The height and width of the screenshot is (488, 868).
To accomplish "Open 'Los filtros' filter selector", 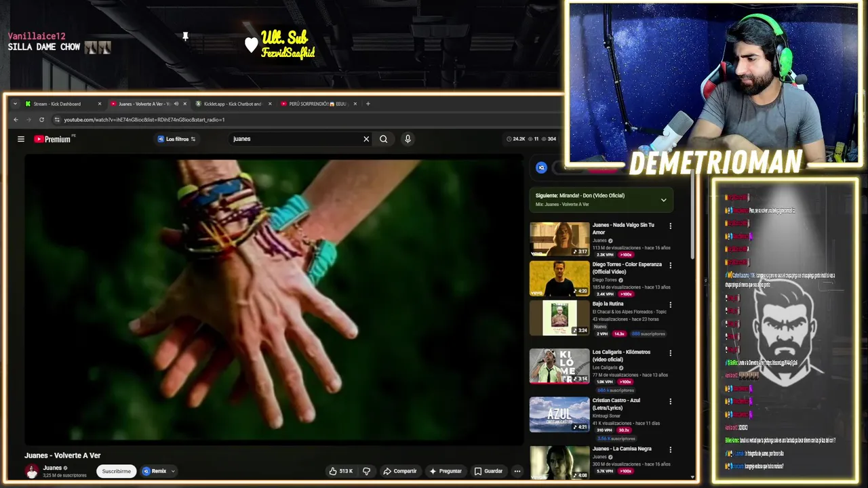I will tap(176, 139).
